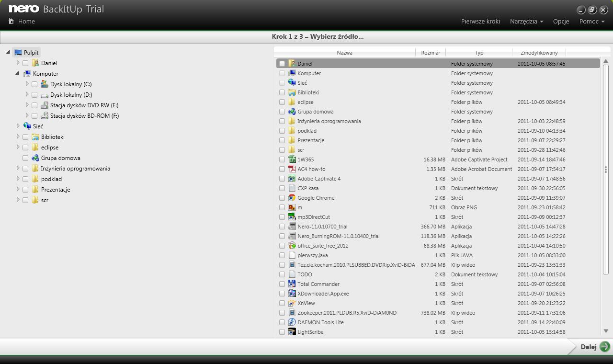This screenshot has height=364, width=613.
Task: Expand the Dysk lokalny (D:) node
Action: pyautogui.click(x=27, y=94)
